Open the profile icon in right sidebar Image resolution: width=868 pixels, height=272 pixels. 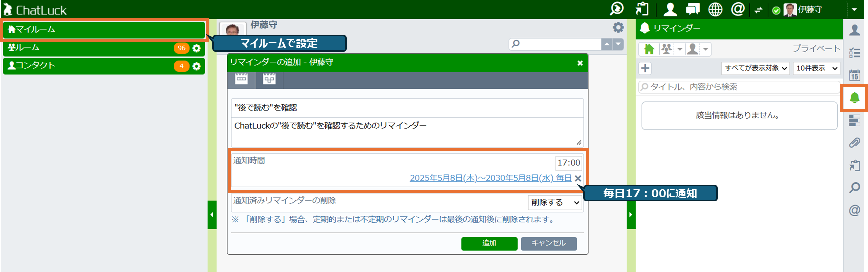click(855, 30)
